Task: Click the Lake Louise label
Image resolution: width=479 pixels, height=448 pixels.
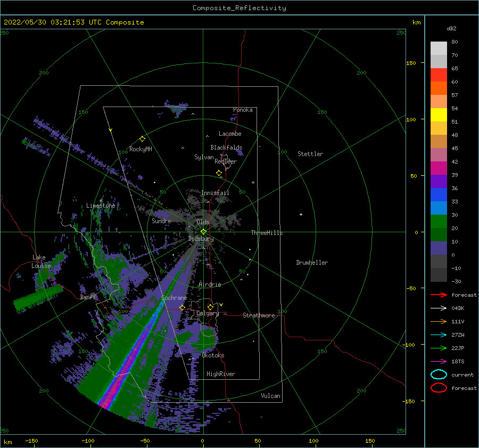Action: pyautogui.click(x=41, y=262)
